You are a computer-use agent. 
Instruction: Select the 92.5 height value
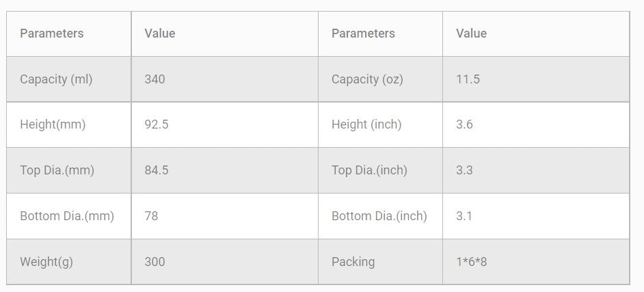[157, 124]
